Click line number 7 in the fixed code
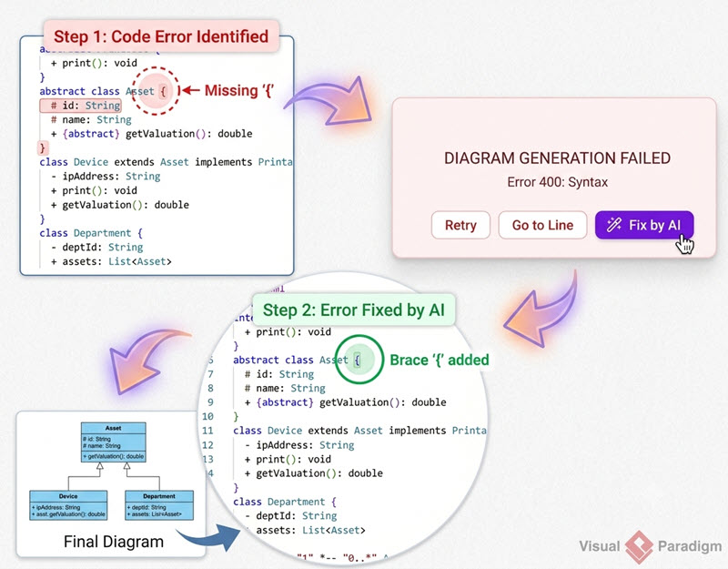This screenshot has width=728, height=569. (x=210, y=374)
